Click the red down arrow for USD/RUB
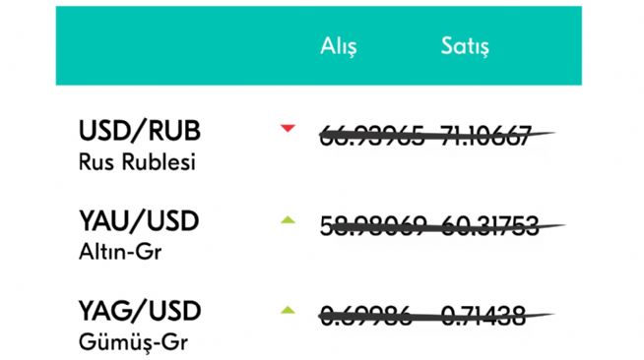Screen dimensions: 644x360 pyautogui.click(x=288, y=128)
